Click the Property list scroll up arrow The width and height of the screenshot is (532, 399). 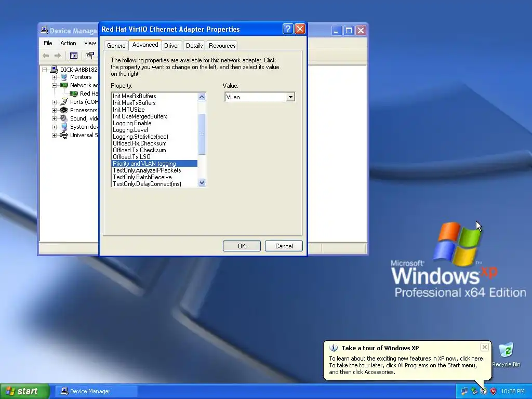pos(202,97)
